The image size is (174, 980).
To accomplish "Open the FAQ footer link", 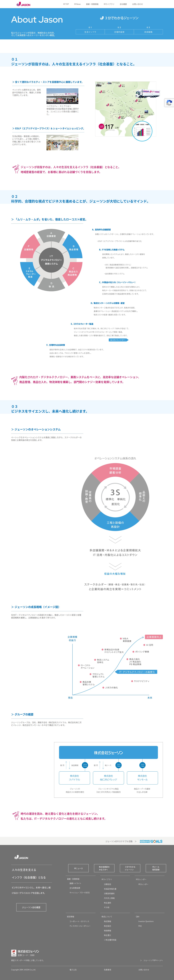I will pyautogui.click(x=140, y=926).
